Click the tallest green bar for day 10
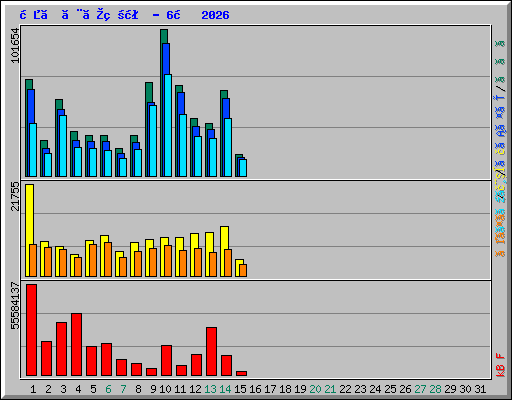Screen dimensions: 512x400 pos(164,103)
